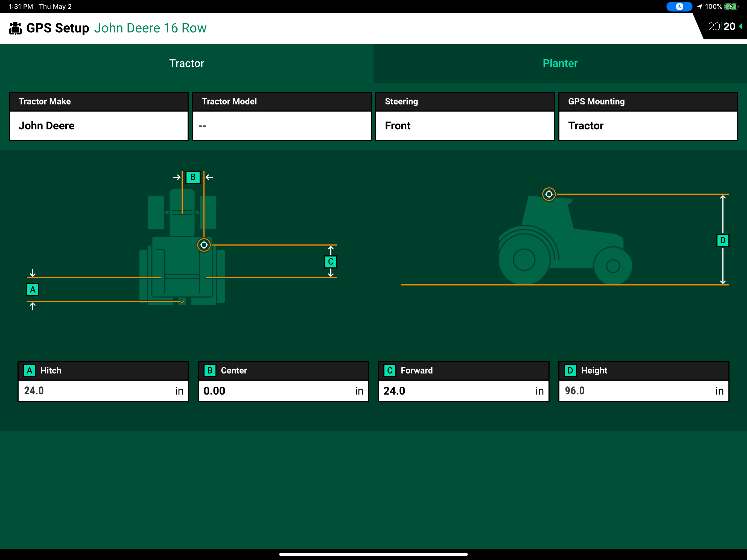Tap the D marker on the height dimension
Image resolution: width=747 pixels, height=560 pixels.
pos(723,240)
